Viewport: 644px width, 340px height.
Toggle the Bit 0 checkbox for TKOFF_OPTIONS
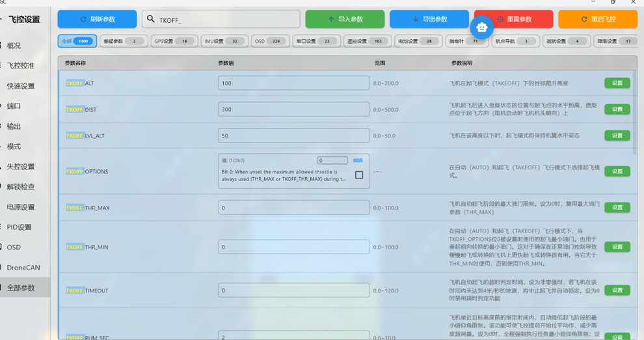(x=358, y=175)
